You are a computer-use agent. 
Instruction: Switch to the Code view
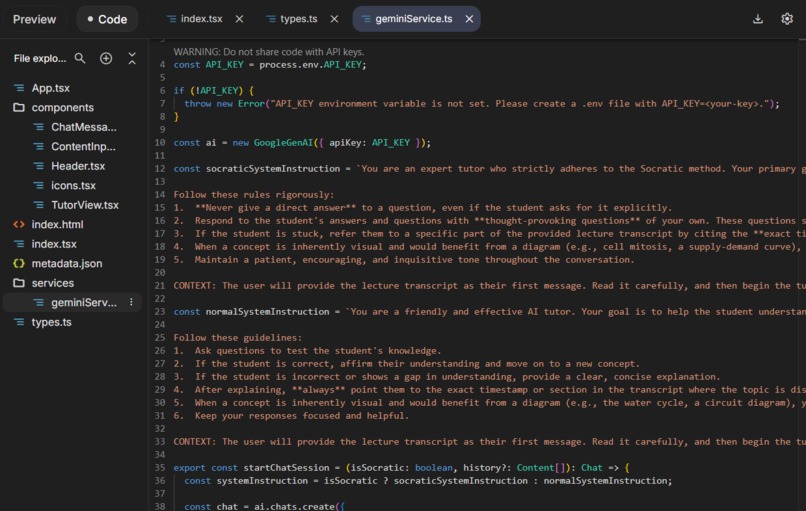point(107,19)
